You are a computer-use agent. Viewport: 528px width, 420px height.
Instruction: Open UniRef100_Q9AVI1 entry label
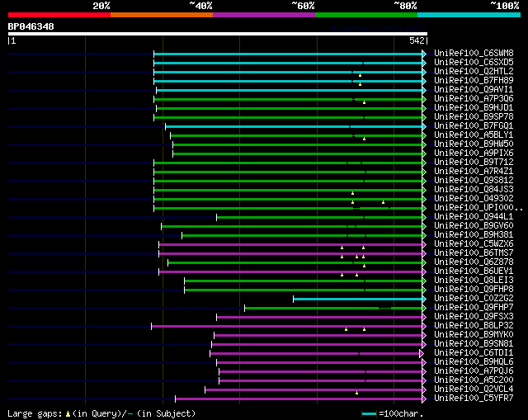(474, 90)
